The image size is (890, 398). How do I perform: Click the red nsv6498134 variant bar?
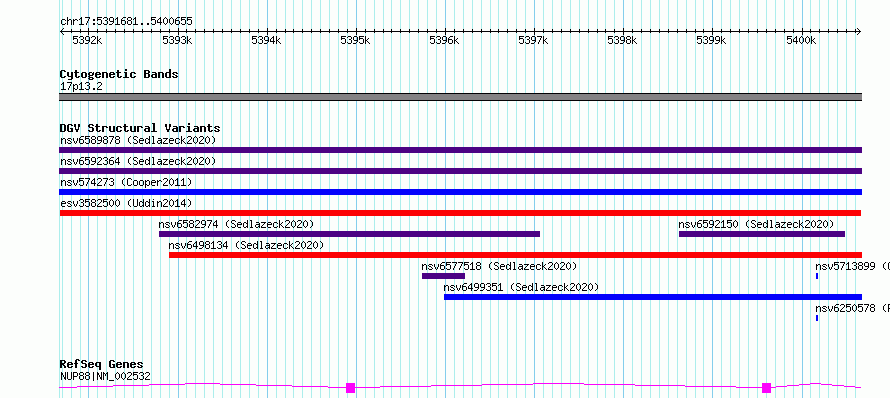[x=515, y=255]
